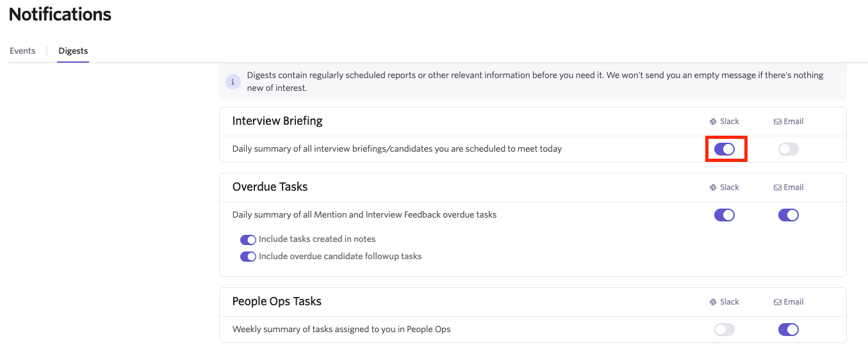Turn off Slack for Overdue Tasks summary
The width and height of the screenshot is (868, 359).
click(x=725, y=215)
